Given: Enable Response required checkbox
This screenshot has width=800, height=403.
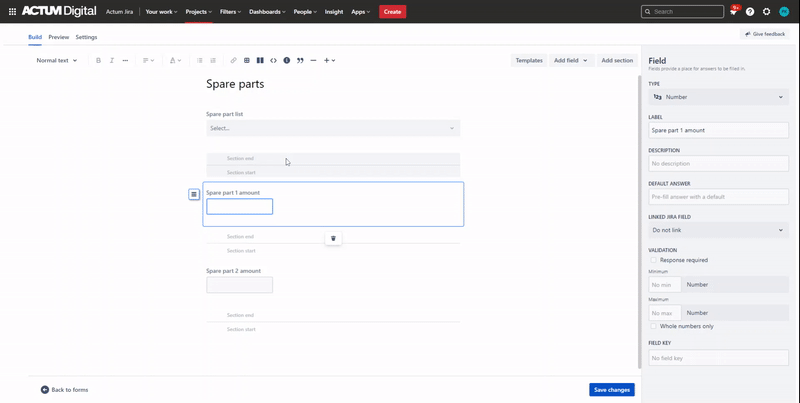Looking at the screenshot, I should [x=653, y=260].
